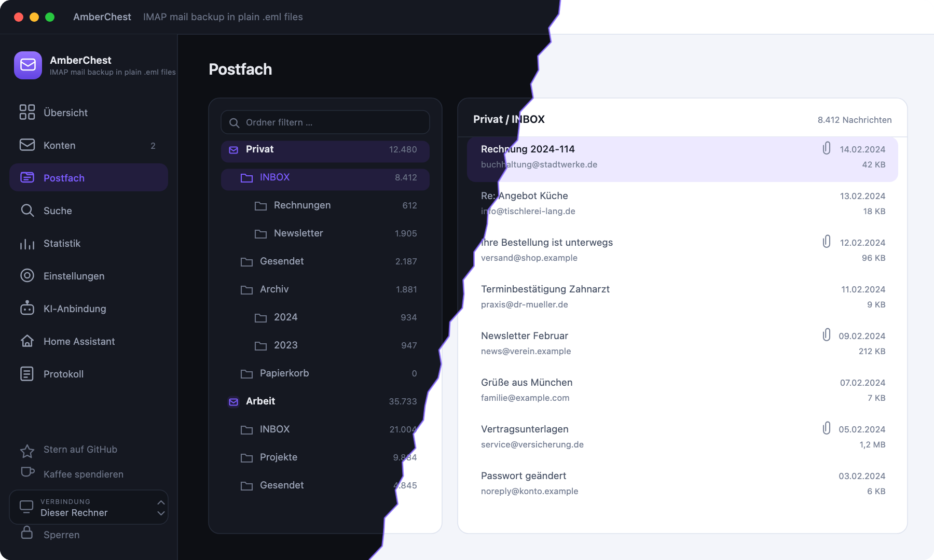This screenshot has width=934, height=560.
Task: Click the attachment paperclip on Rechnung 2024-114
Action: point(827,148)
